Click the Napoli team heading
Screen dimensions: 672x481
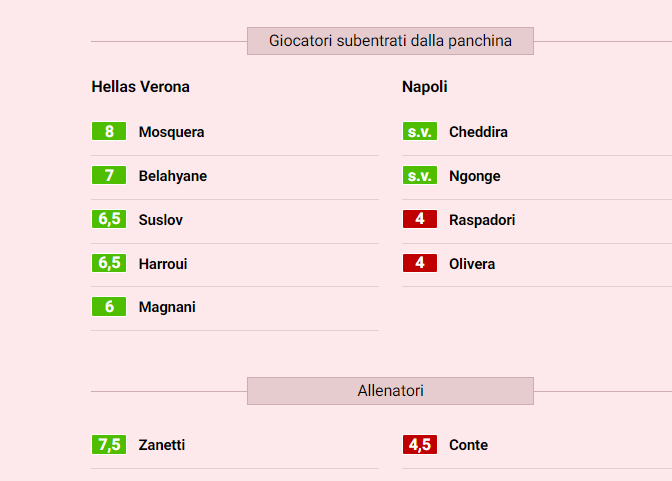pos(425,87)
